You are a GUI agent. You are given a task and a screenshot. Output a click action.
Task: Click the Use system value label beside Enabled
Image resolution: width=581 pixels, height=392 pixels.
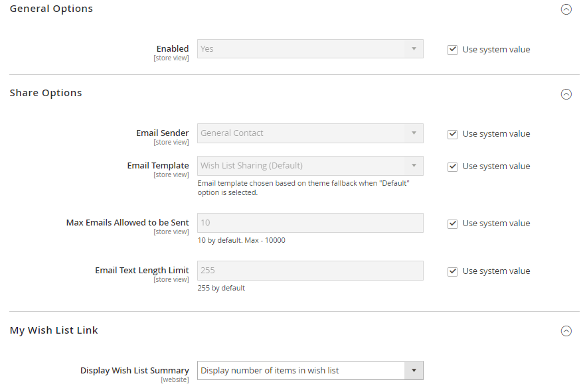pyautogui.click(x=496, y=50)
